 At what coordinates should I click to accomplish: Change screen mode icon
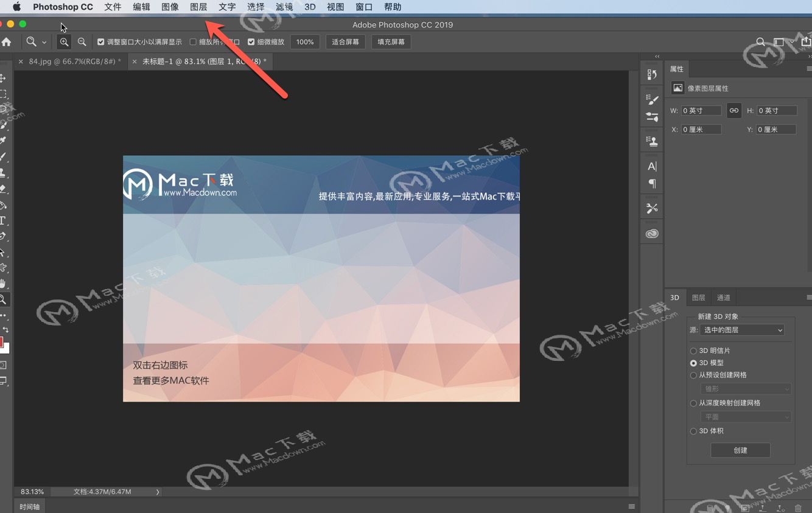(2, 381)
